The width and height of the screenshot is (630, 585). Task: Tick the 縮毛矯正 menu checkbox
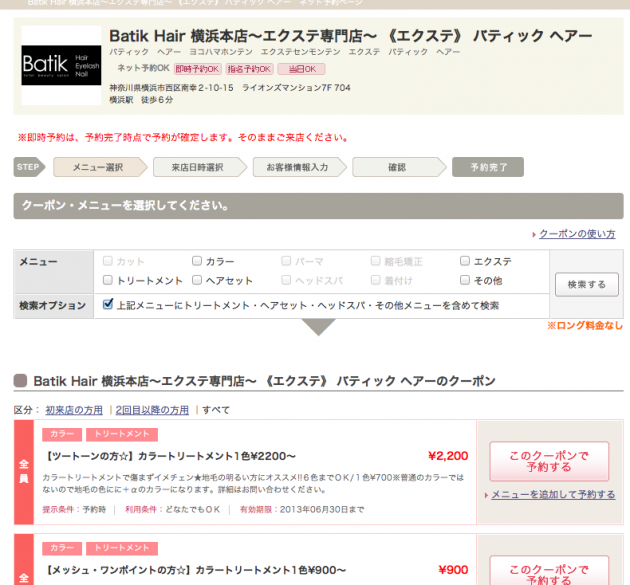[x=375, y=261]
